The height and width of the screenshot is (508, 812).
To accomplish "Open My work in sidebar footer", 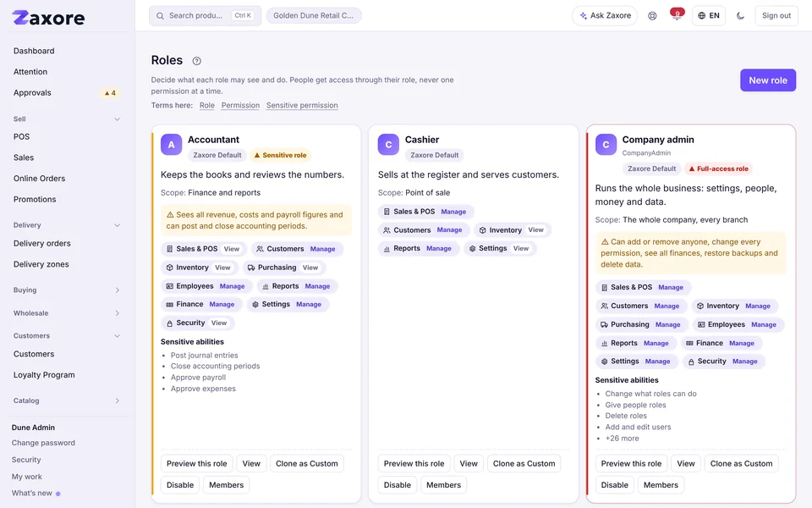I will 27,477.
